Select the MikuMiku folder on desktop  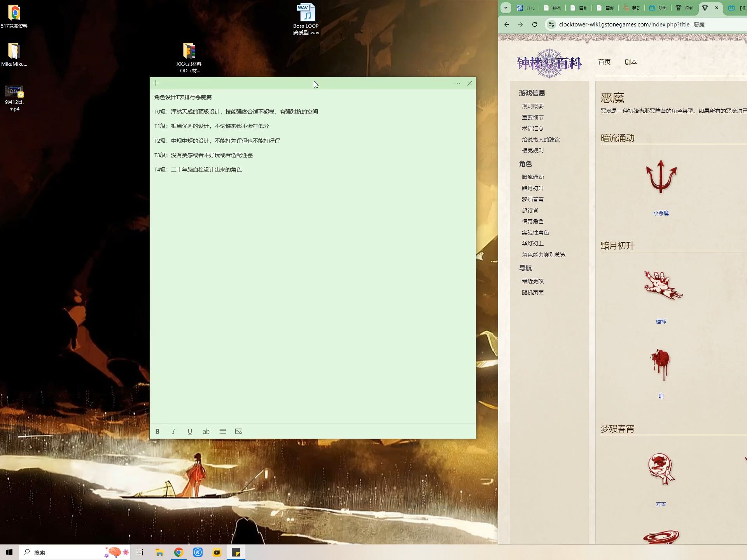[x=14, y=54]
